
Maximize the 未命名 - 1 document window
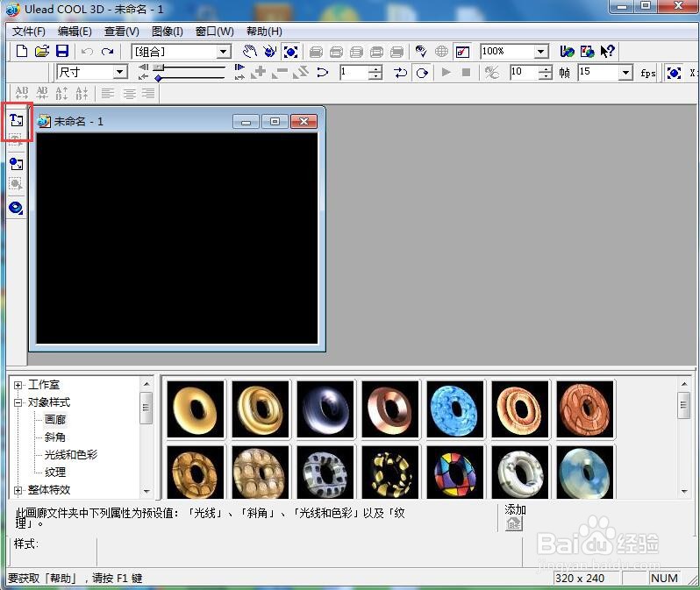pos(275,121)
